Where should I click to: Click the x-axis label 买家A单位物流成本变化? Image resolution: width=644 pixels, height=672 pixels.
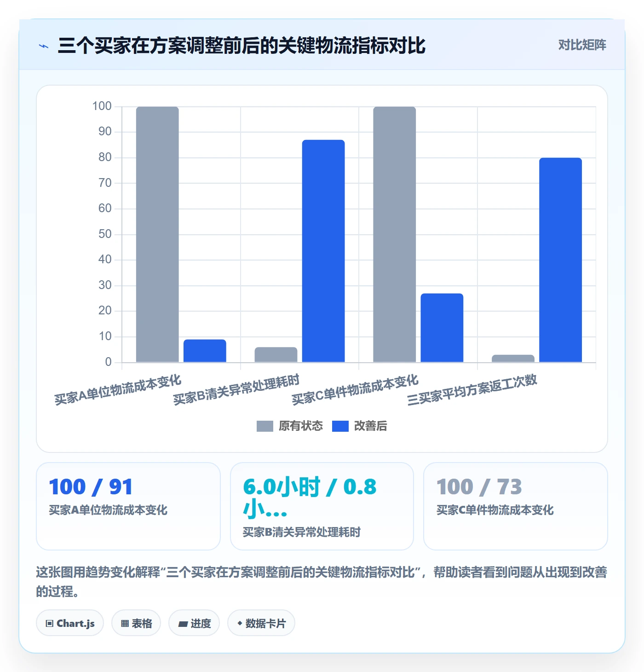point(118,389)
